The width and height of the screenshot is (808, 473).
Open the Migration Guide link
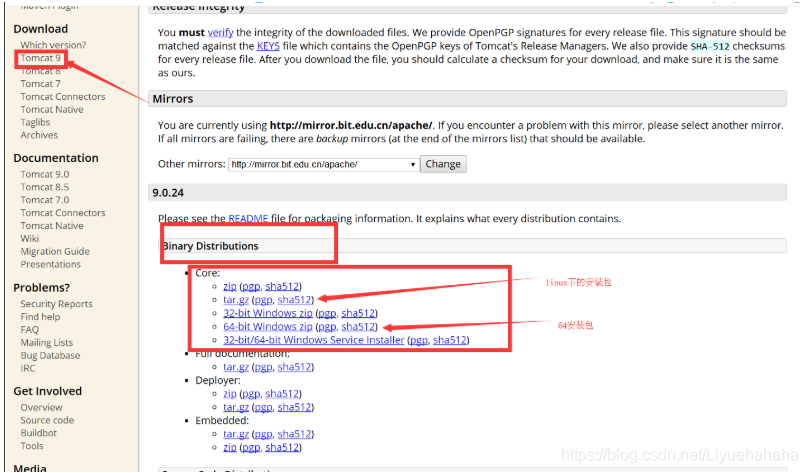(55, 251)
